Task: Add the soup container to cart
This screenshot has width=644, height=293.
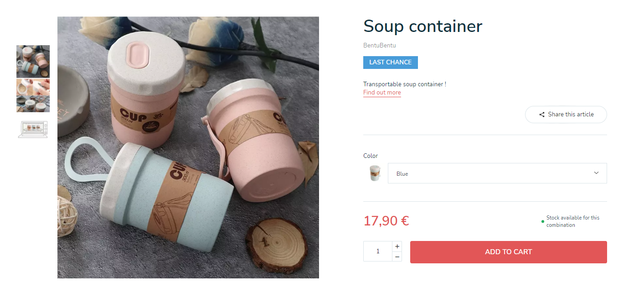Action: tap(509, 252)
